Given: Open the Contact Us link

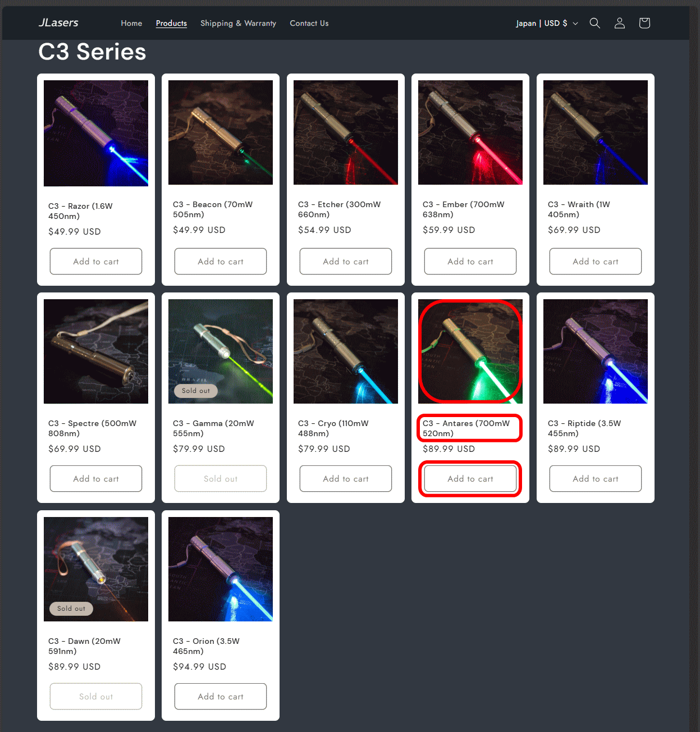Looking at the screenshot, I should 309,23.
